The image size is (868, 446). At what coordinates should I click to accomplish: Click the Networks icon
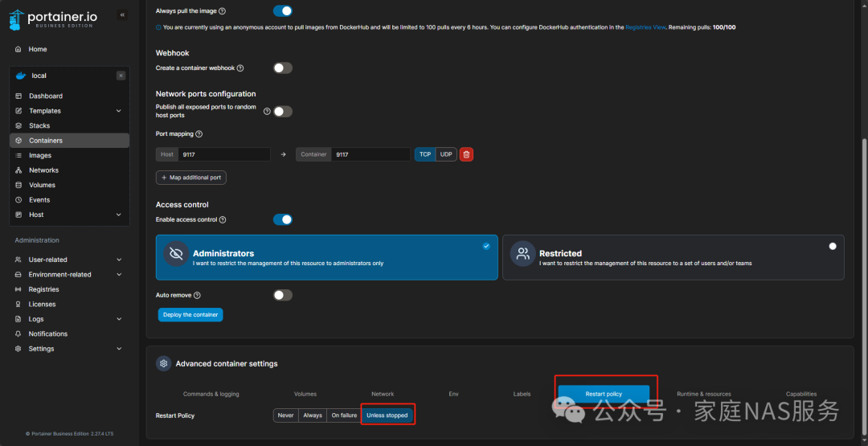18,170
